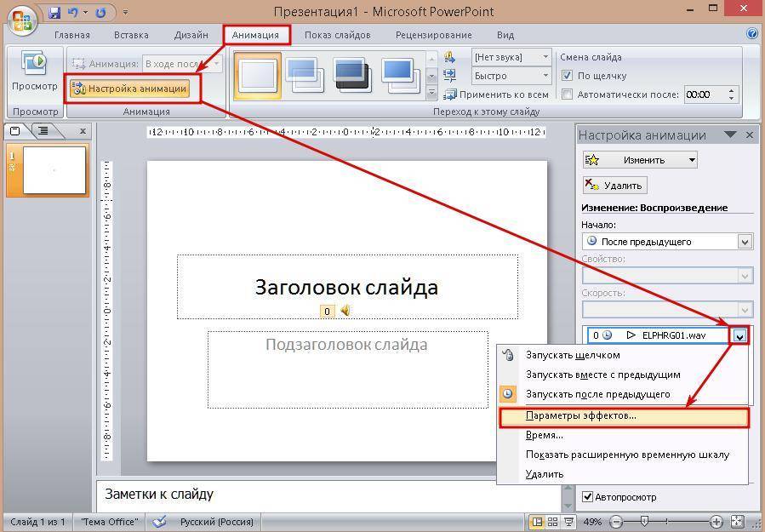Screen dimensions: 765x532
Task: Choose Запускать вместе с предыдущим entry
Action: [623, 375]
